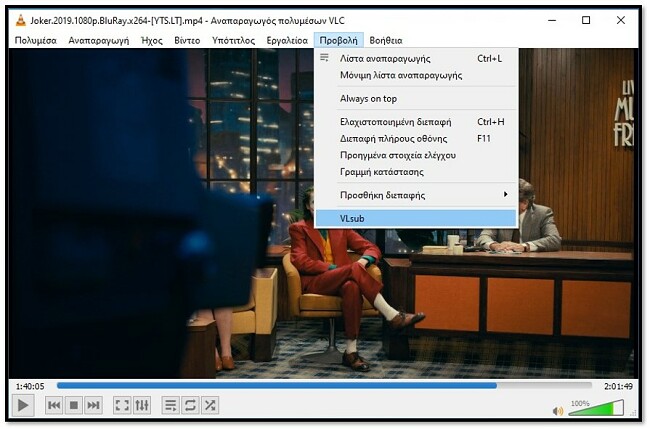Close the open Προβολή menu
This screenshot has width=650, height=429.
pyautogui.click(x=339, y=41)
